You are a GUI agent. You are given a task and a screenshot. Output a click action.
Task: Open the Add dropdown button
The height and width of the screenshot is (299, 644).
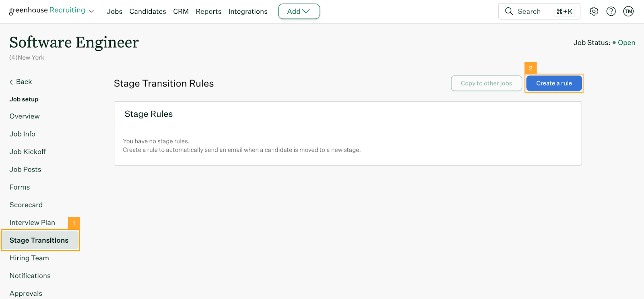coord(299,11)
